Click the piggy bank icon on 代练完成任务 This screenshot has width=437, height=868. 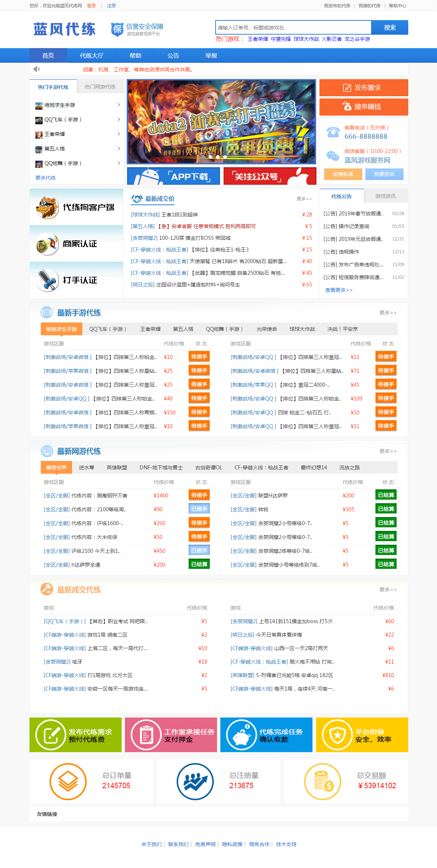(x=241, y=735)
